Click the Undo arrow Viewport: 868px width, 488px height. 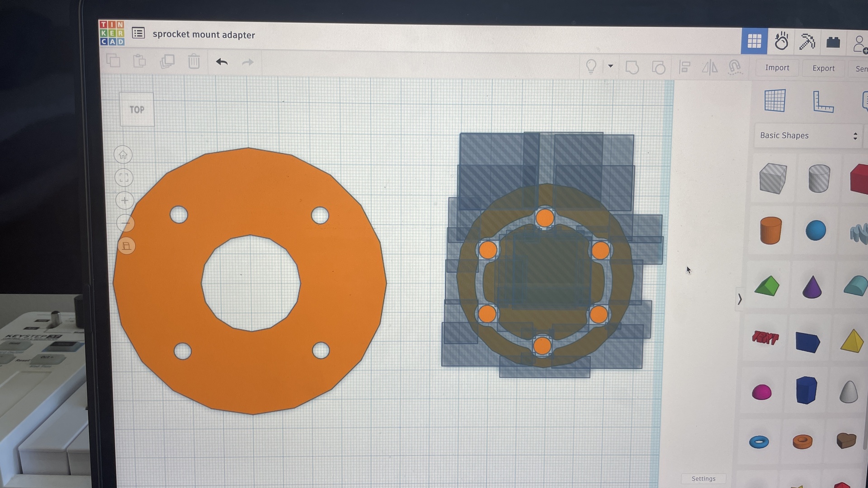coord(222,62)
